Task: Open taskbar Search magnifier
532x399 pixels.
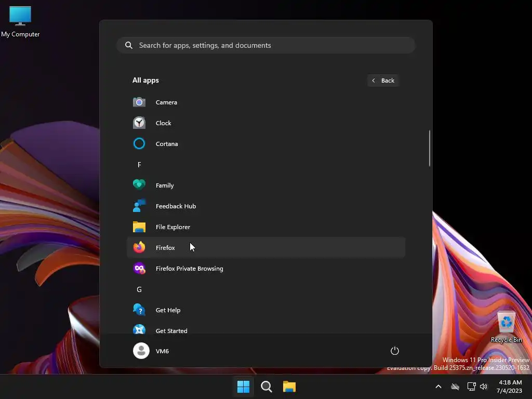Action: [267, 387]
